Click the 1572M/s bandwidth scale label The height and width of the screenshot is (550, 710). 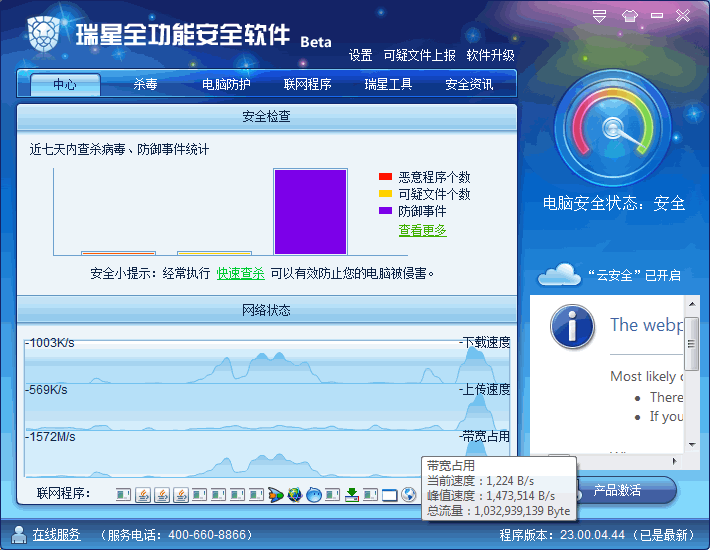(50, 437)
